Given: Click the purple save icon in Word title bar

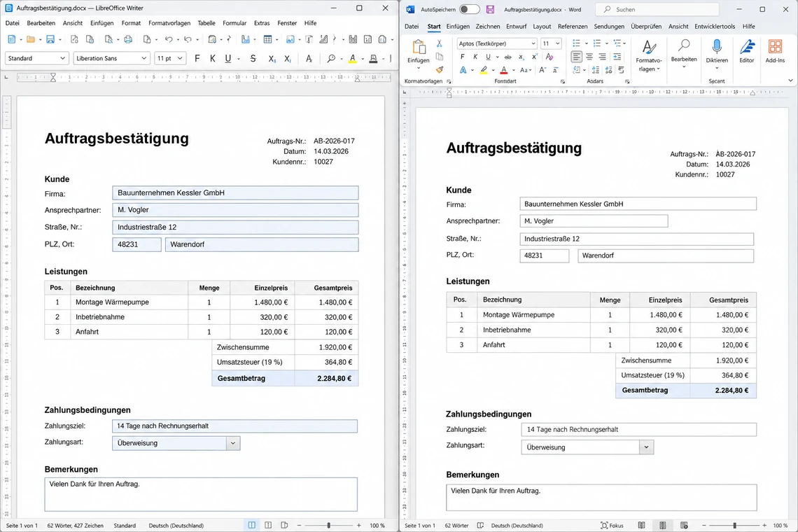Looking at the screenshot, I should click(x=490, y=9).
